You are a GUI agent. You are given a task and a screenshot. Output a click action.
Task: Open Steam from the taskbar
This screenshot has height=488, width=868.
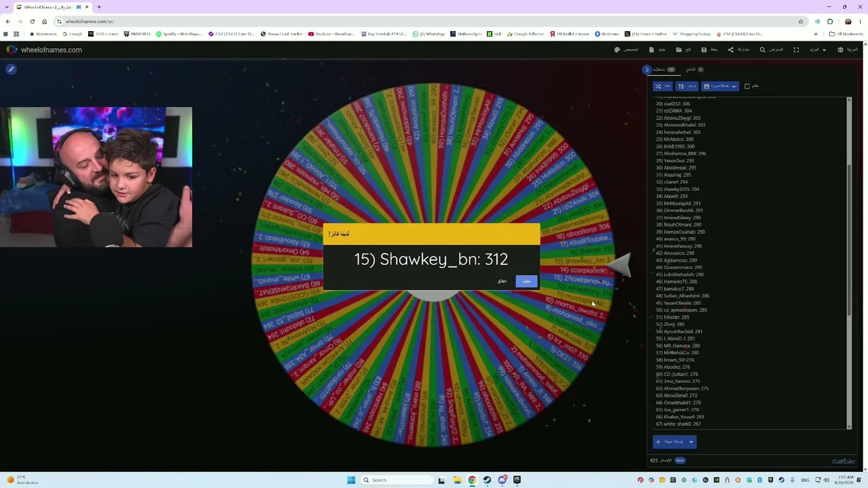pos(487,480)
